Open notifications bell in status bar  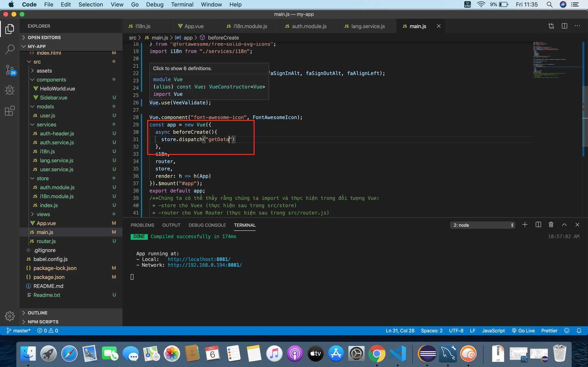tap(579, 331)
